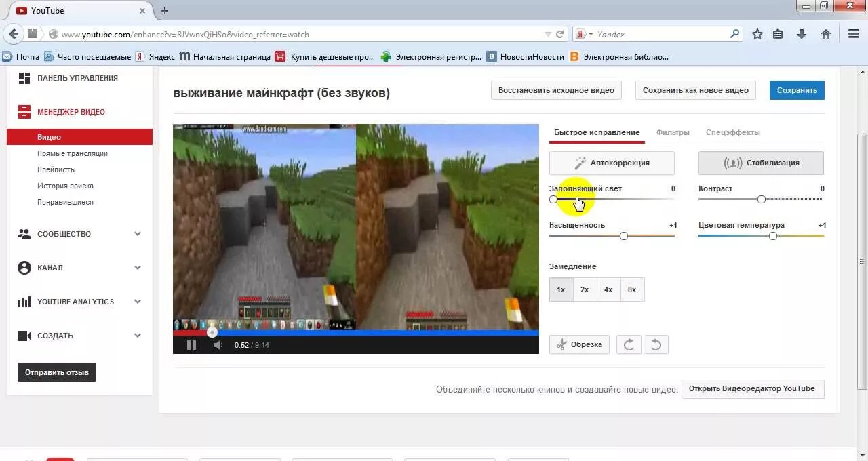This screenshot has width=868, height=461.
Task: Select 2x slow-motion speed
Action: (585, 289)
